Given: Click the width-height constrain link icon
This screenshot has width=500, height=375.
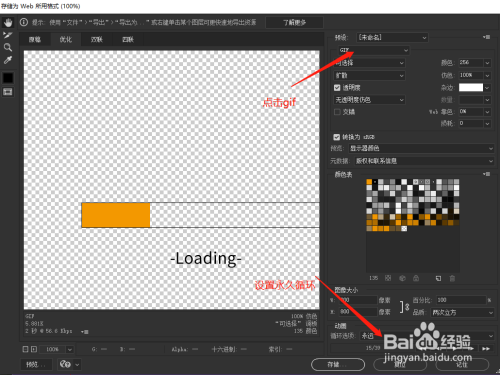Looking at the screenshot, I should coord(404,306).
